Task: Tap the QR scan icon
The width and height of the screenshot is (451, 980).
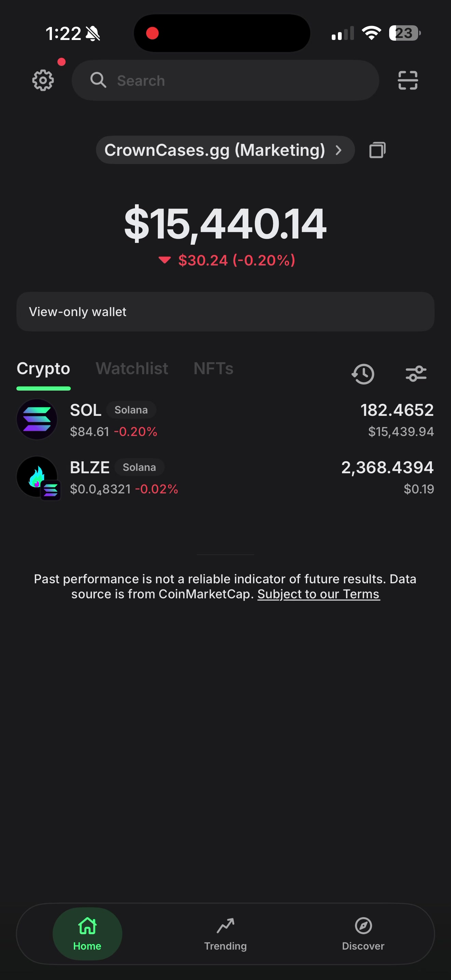Action: point(408,80)
